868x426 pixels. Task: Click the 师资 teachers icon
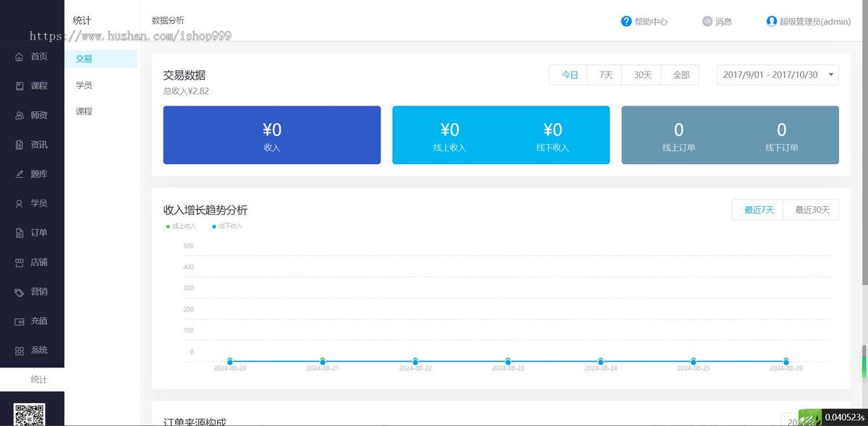(20, 116)
